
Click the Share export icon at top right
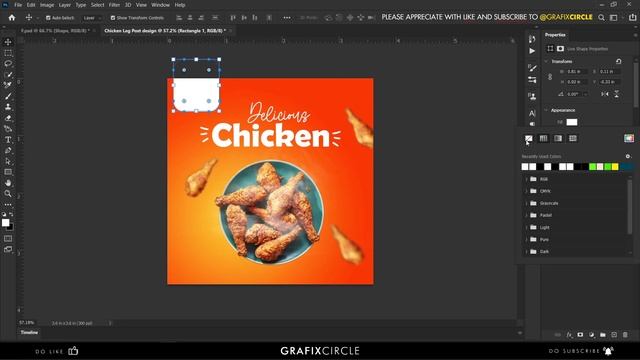(632, 18)
